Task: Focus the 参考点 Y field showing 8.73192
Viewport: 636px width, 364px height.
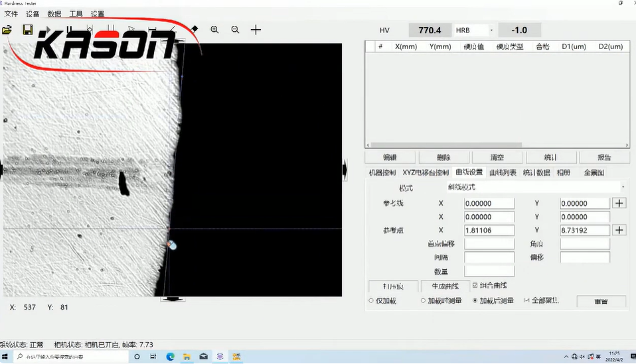Action: pyautogui.click(x=585, y=230)
